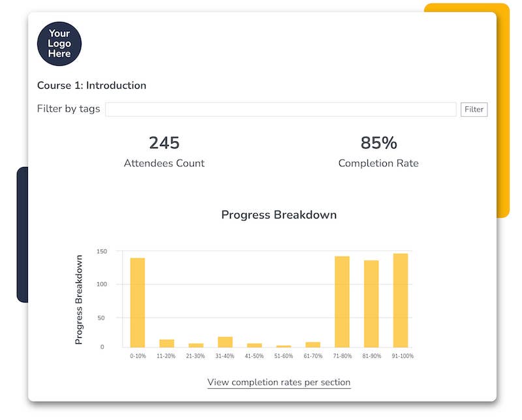Viewport: 522px width, 420px height.
Task: Click the 41-50% progress bar
Action: coord(254,345)
